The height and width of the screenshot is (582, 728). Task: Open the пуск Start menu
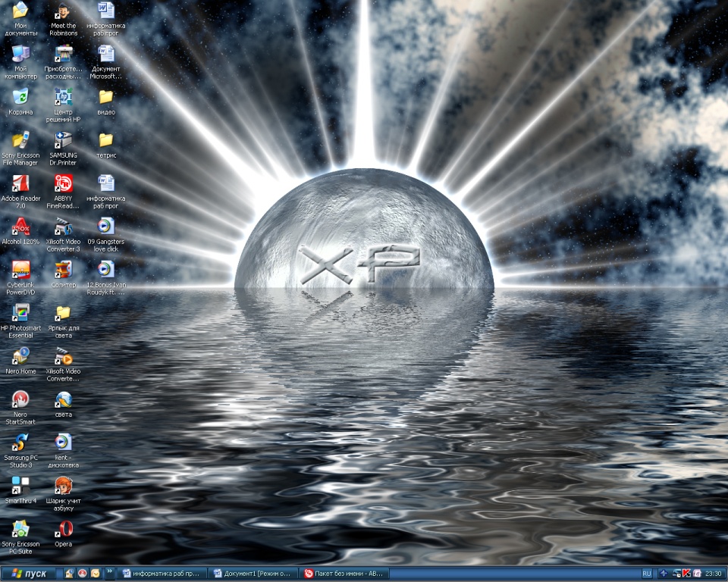click(x=29, y=574)
